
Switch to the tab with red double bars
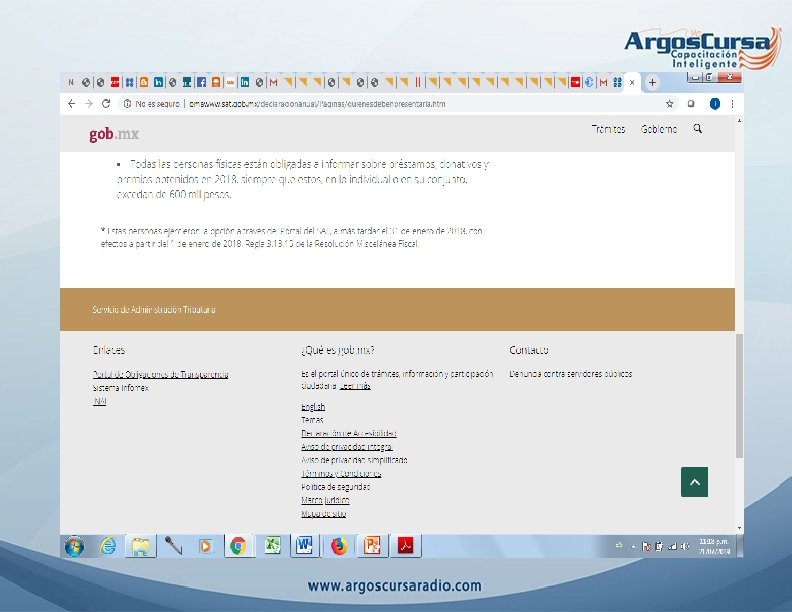point(418,82)
